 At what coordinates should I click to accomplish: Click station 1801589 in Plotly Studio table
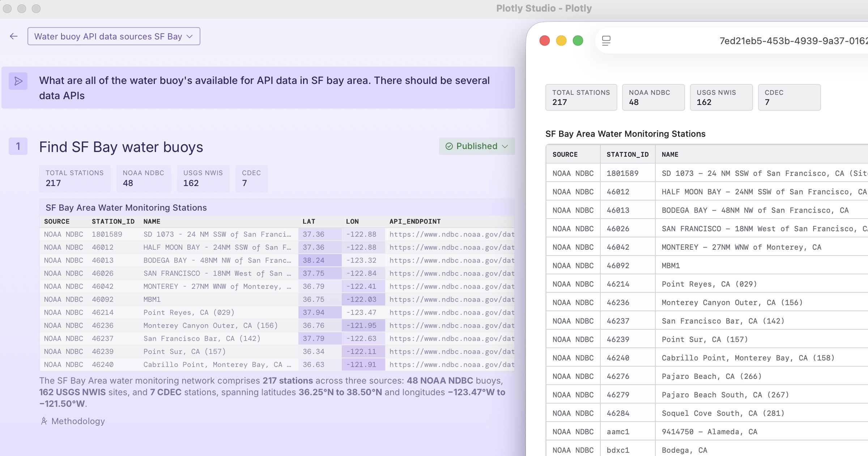[x=107, y=235]
